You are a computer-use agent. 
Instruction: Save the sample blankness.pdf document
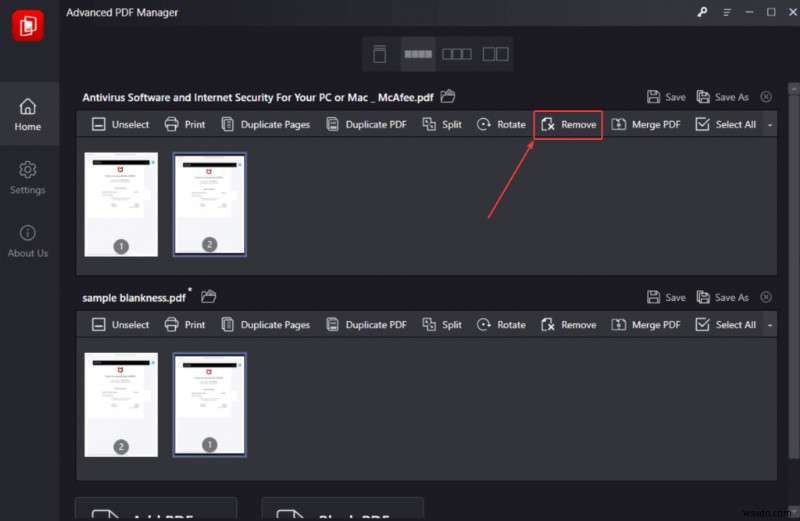pos(666,297)
